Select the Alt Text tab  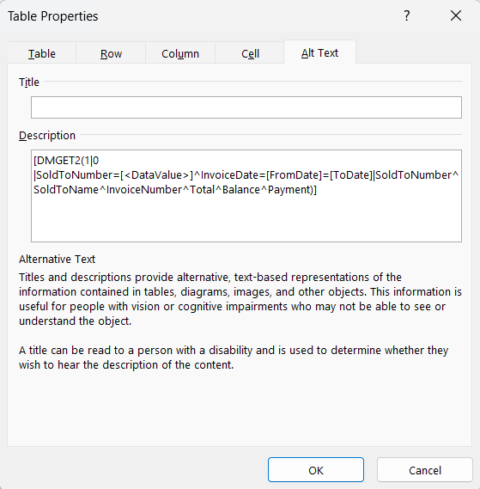pos(320,53)
